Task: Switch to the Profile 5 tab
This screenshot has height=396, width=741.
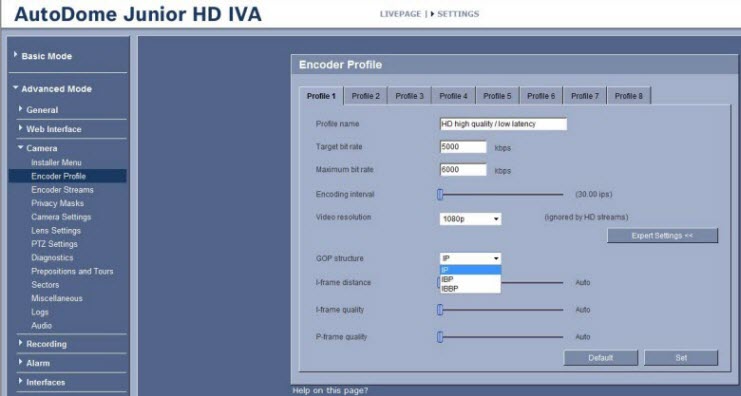Action: (x=497, y=96)
